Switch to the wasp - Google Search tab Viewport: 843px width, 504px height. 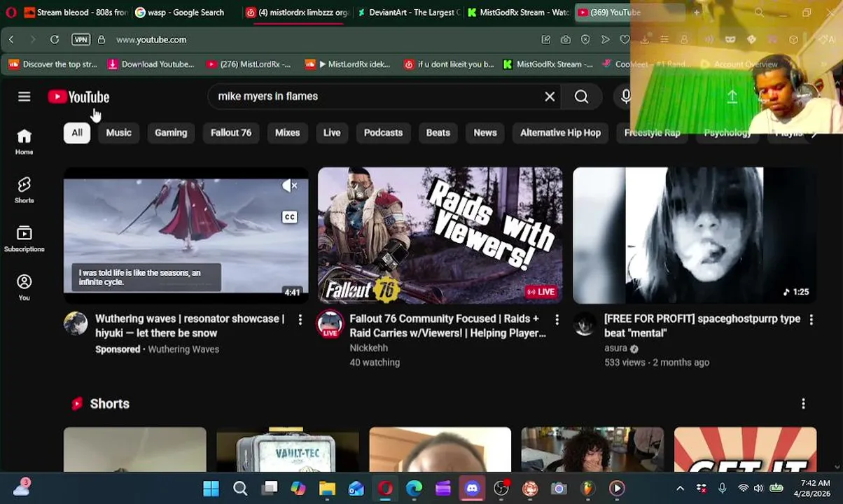click(185, 13)
